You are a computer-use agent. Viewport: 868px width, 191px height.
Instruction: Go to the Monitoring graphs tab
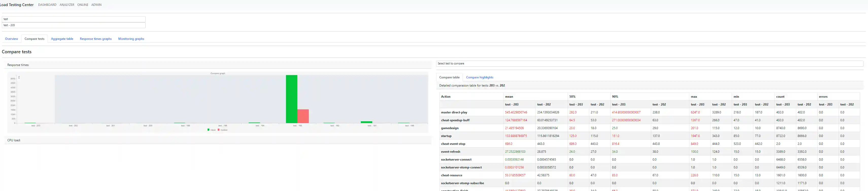click(131, 39)
